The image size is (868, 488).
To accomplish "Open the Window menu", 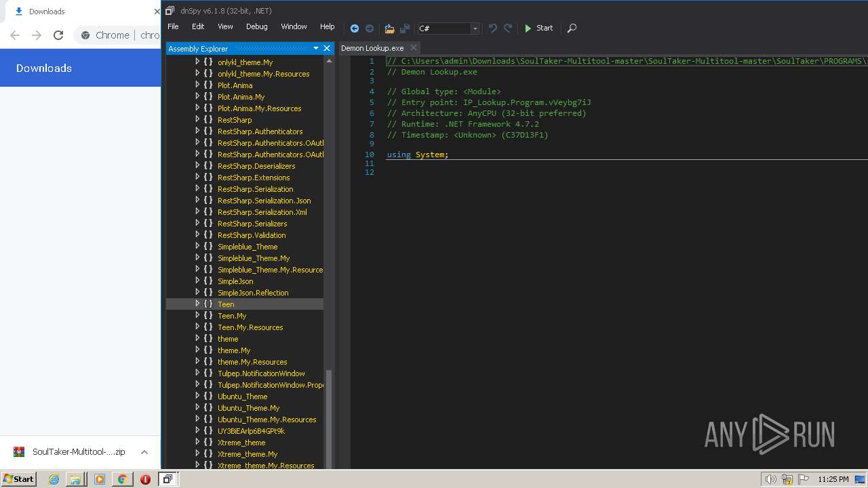I will (x=294, y=26).
